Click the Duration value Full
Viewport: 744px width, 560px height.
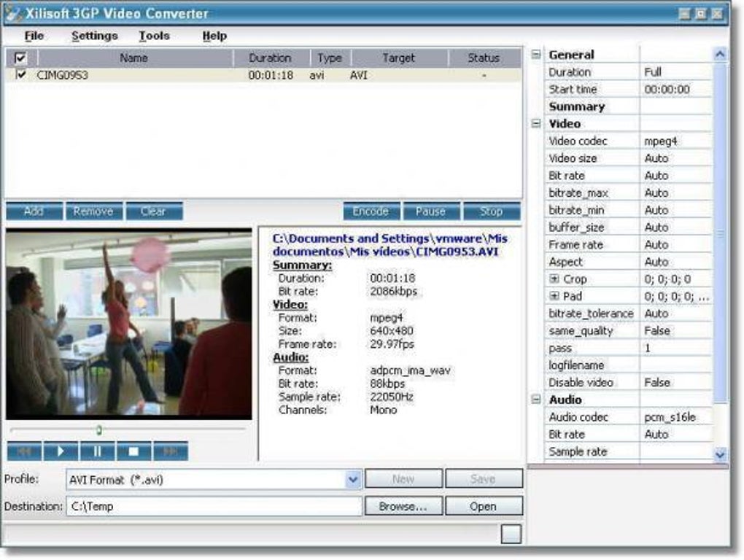coord(675,72)
